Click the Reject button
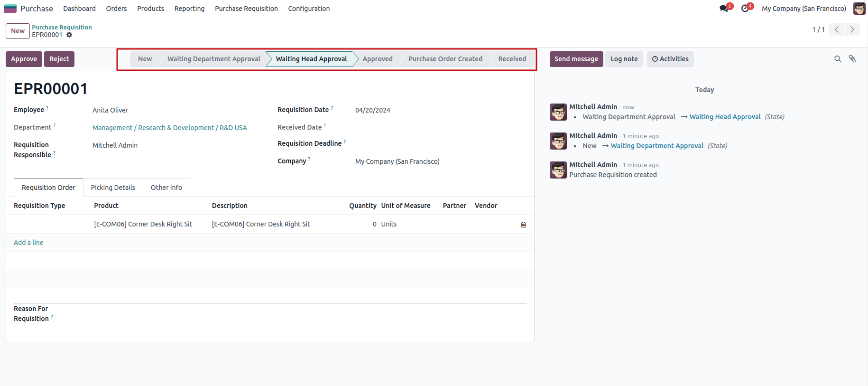The width and height of the screenshot is (868, 386). tap(59, 59)
